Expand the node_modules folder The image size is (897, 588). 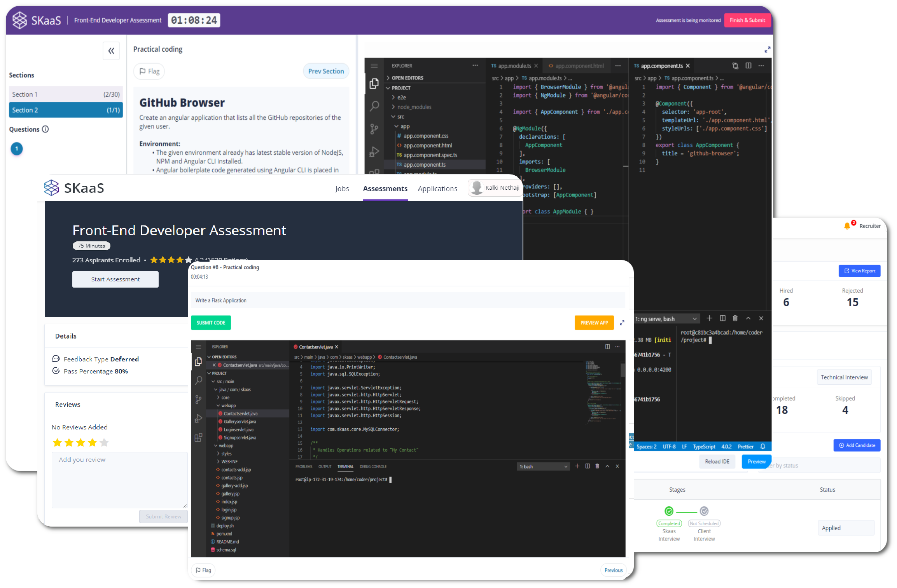click(x=414, y=107)
